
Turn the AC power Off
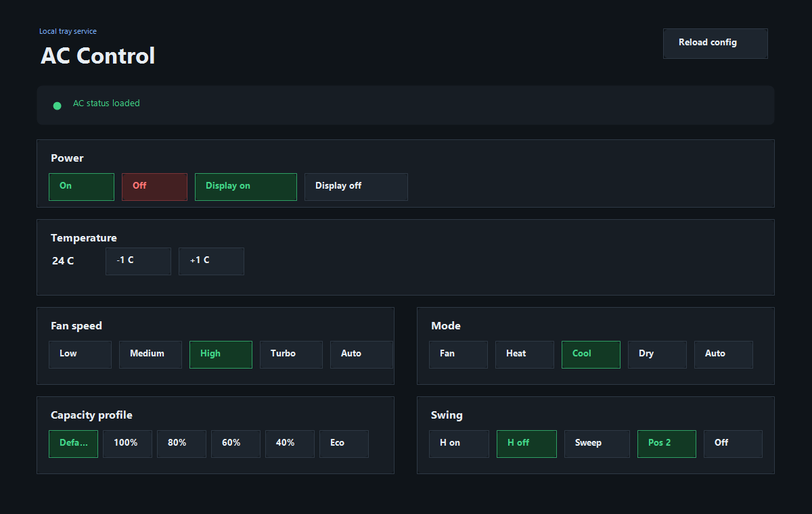[154, 187]
